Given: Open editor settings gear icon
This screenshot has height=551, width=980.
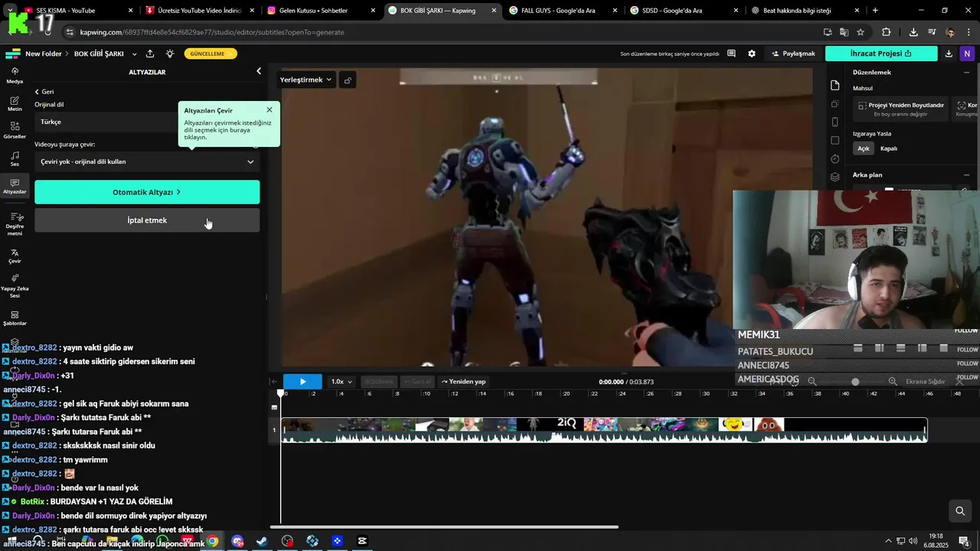Looking at the screenshot, I should tap(752, 54).
